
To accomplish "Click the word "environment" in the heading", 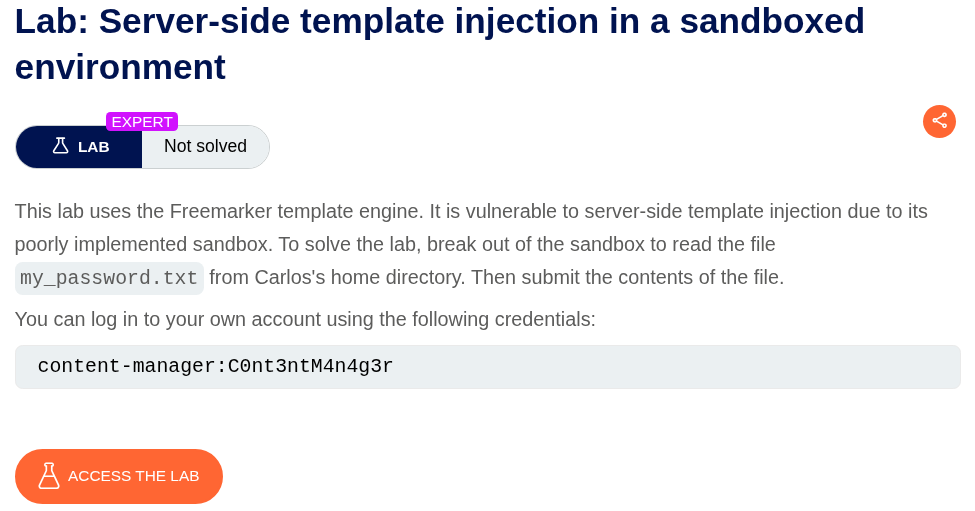I will click(x=120, y=67).
